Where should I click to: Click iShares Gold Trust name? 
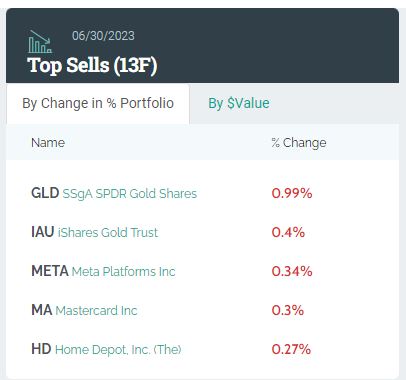tap(108, 232)
